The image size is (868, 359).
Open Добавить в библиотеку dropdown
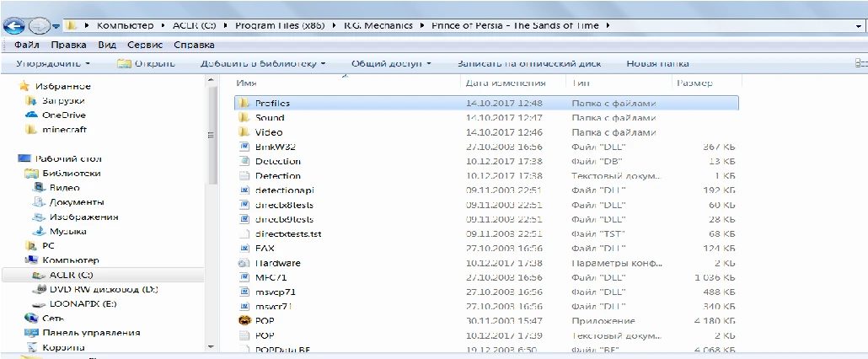262,63
